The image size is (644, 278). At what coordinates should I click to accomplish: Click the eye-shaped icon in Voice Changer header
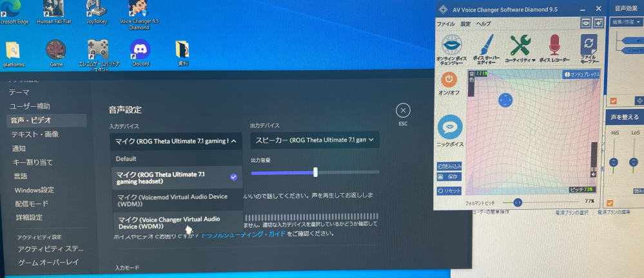pos(585,23)
